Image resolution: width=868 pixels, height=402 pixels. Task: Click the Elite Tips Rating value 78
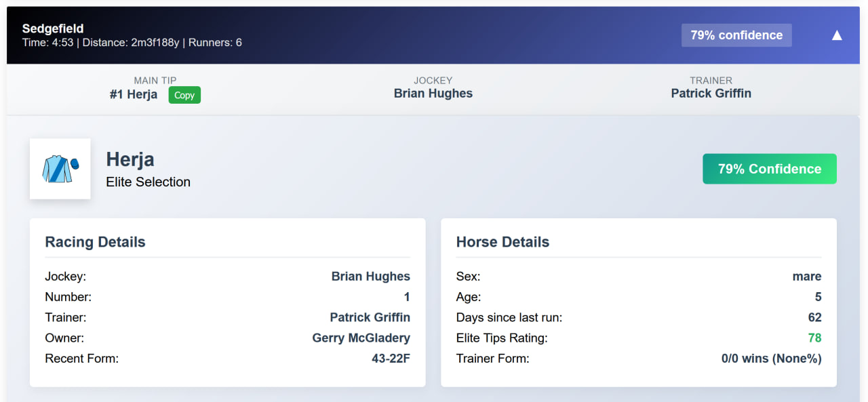(815, 338)
